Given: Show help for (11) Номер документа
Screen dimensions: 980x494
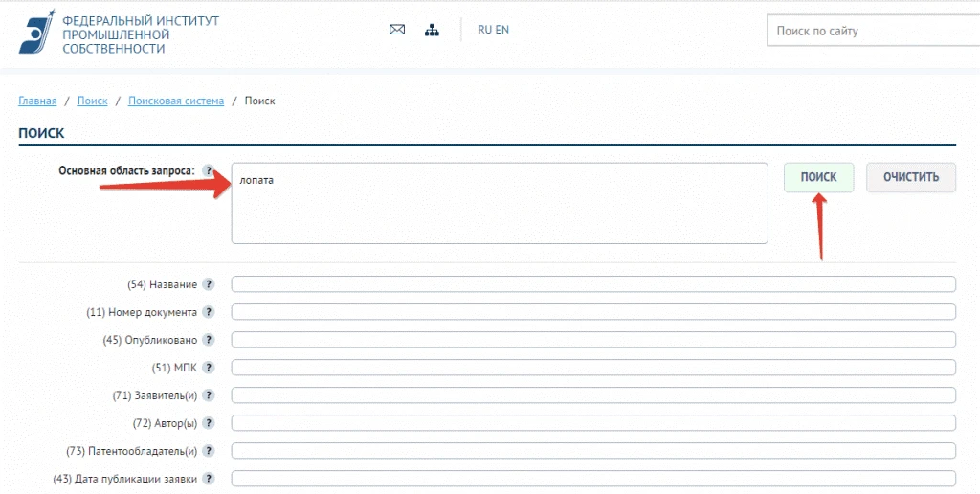Looking at the screenshot, I should coord(209,312).
